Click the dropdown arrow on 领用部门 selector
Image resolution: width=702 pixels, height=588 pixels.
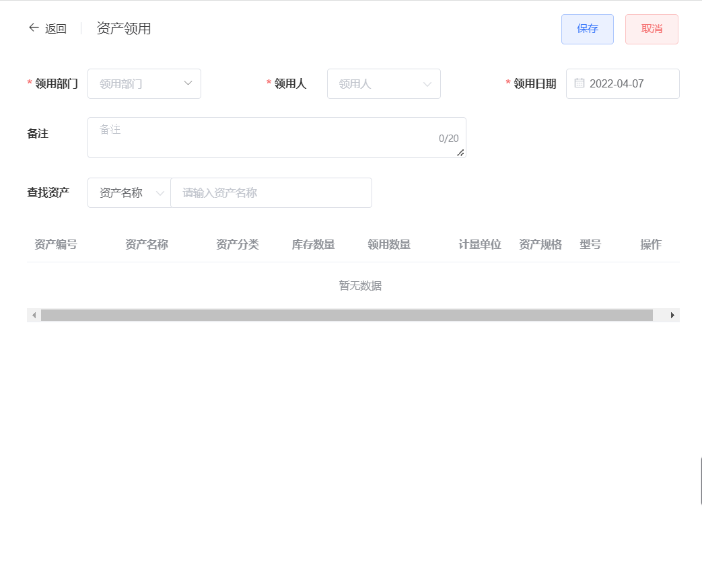click(188, 83)
